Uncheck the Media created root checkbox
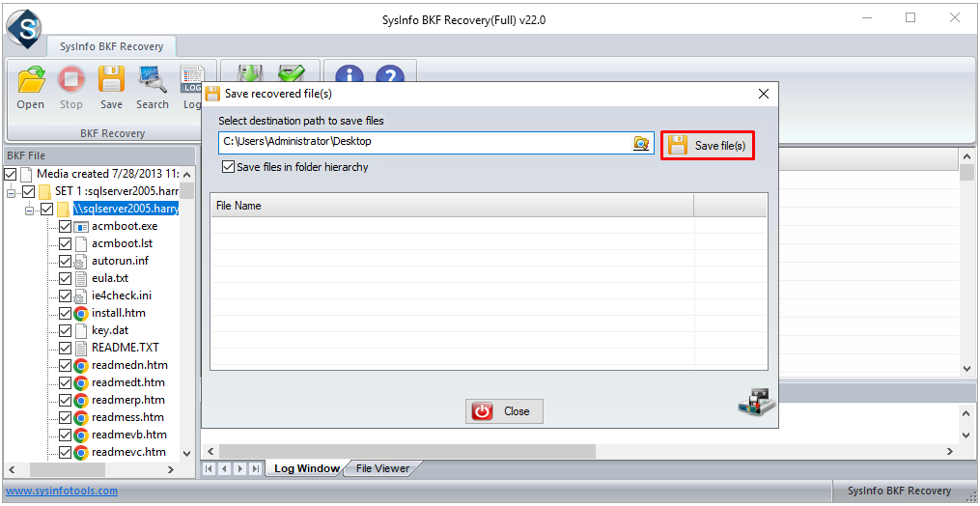The image size is (980, 506). pos(10,174)
